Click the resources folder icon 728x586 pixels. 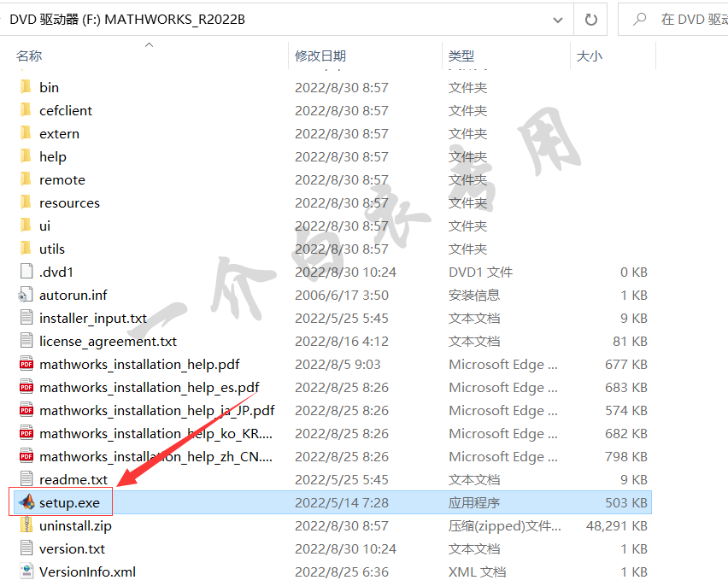click(26, 202)
